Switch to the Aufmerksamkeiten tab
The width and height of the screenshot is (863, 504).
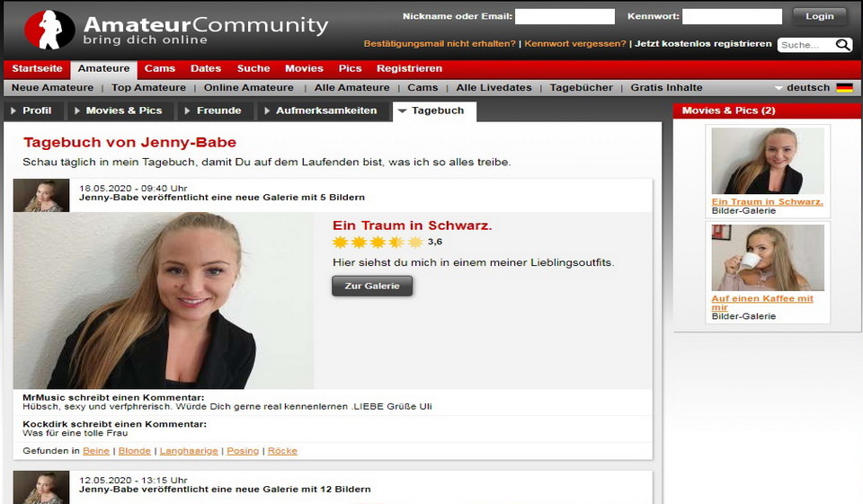tap(322, 111)
